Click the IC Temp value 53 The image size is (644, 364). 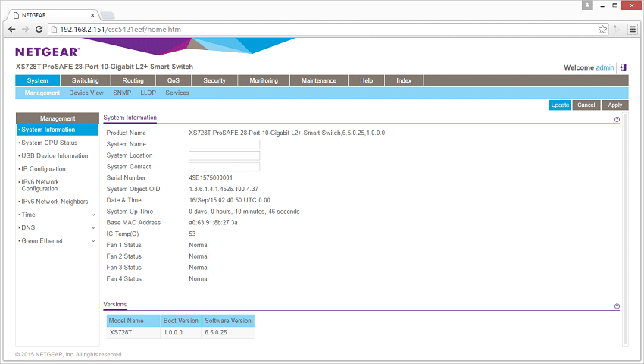pos(192,234)
